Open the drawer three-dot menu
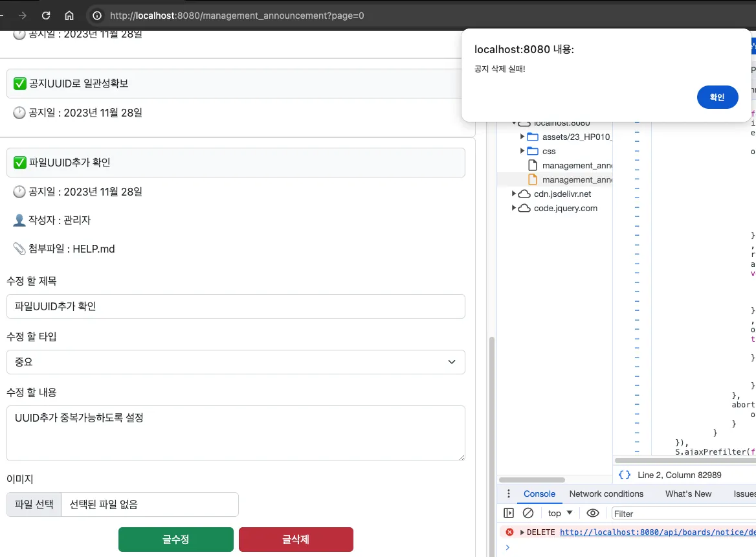The image size is (756, 557). (x=508, y=494)
